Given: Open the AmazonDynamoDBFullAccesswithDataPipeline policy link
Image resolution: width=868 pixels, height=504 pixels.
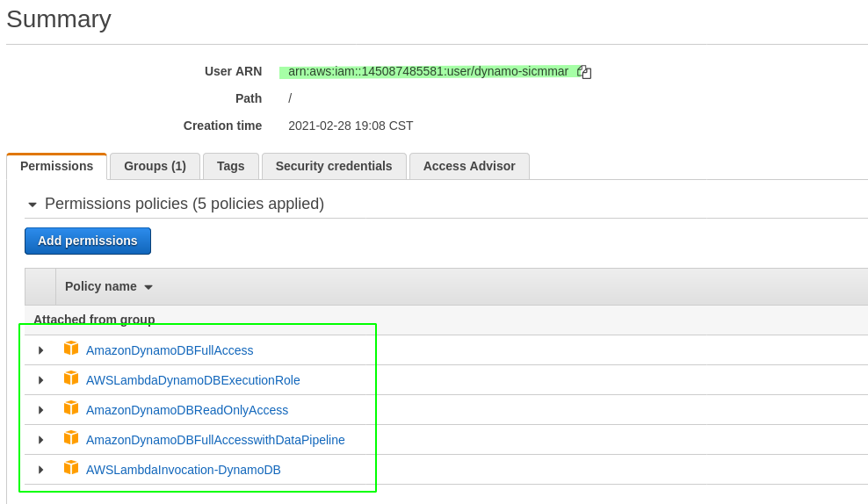Looking at the screenshot, I should (215, 440).
